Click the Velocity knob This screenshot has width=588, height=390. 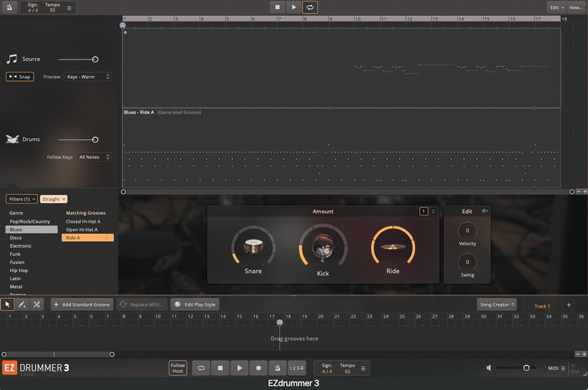tap(467, 231)
